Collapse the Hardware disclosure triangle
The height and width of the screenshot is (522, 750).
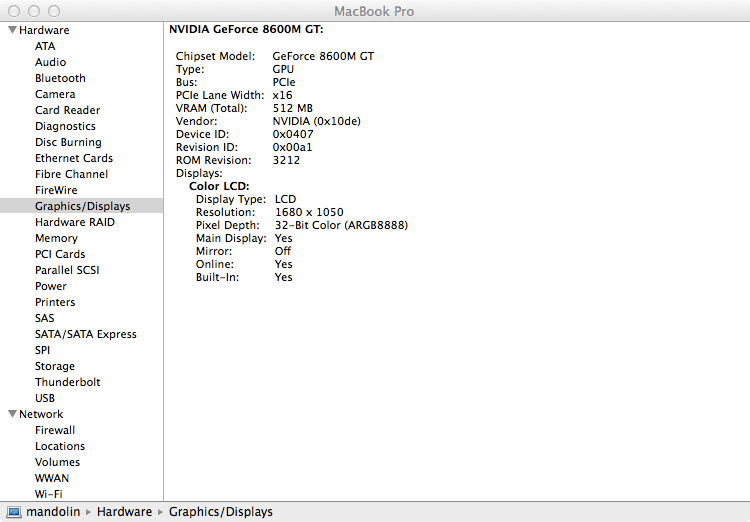[x=12, y=30]
